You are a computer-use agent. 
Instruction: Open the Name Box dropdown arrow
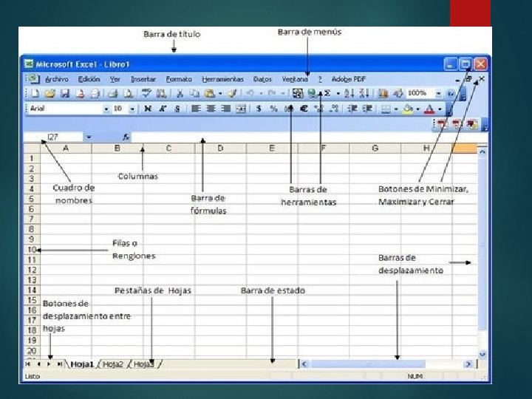click(x=89, y=137)
